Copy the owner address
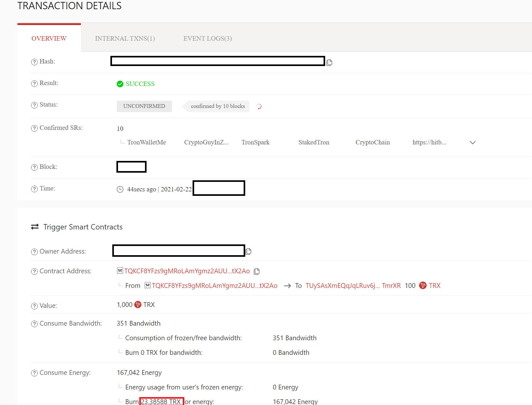 (x=248, y=251)
